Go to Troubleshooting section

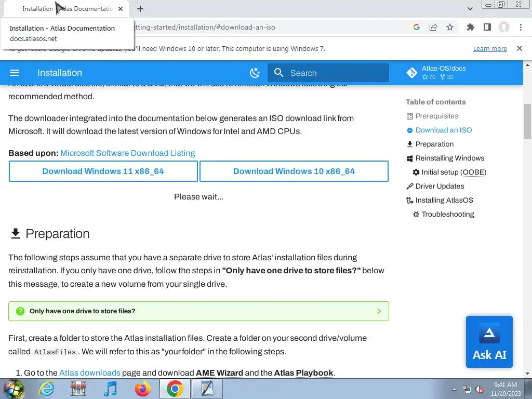(447, 214)
